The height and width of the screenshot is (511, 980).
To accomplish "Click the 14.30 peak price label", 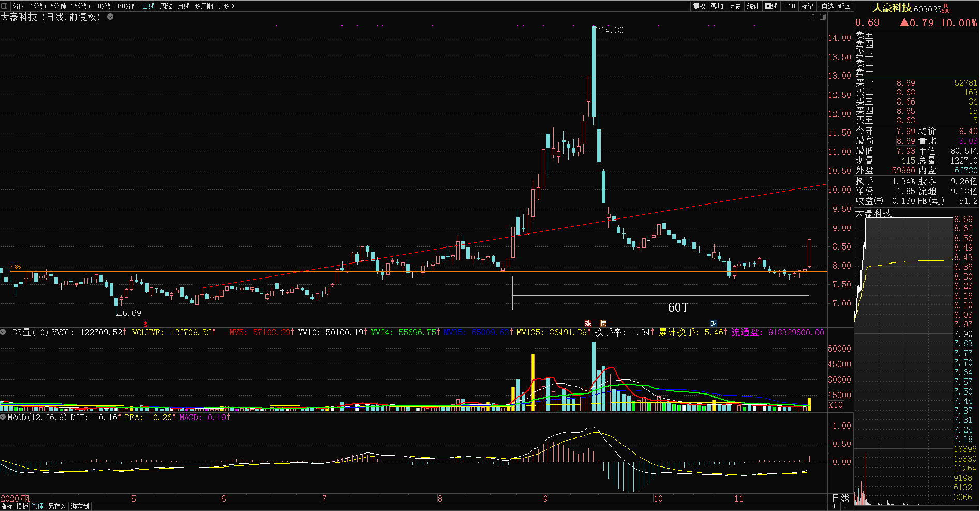I will tap(612, 30).
